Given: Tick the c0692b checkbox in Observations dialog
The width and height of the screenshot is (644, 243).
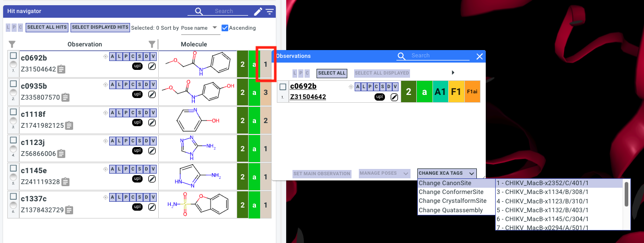Looking at the screenshot, I should pyautogui.click(x=283, y=87).
